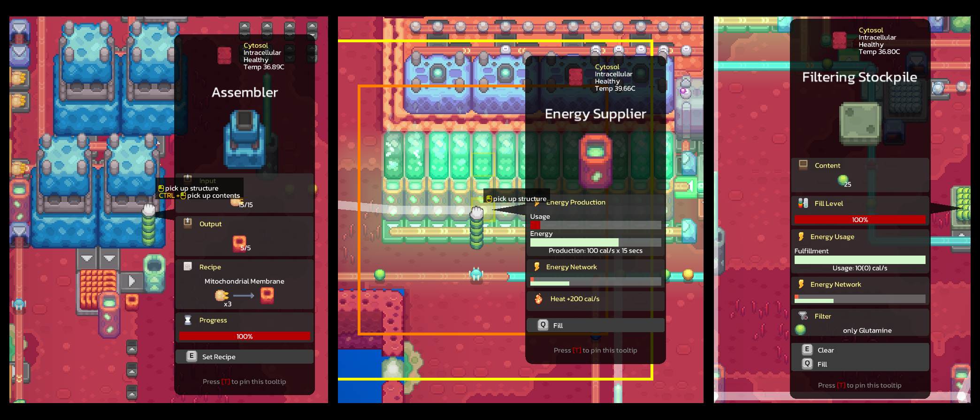The width and height of the screenshot is (980, 420).
Task: Click the Filter funnel icon
Action: click(x=803, y=316)
